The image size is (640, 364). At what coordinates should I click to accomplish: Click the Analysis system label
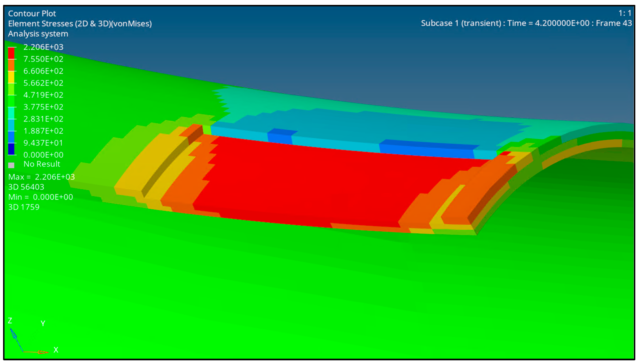coord(38,34)
